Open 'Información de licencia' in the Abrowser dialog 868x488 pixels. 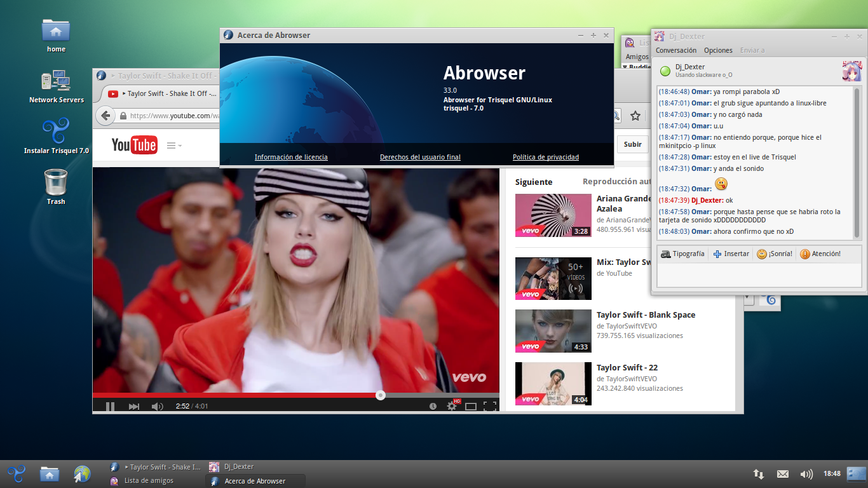point(291,157)
